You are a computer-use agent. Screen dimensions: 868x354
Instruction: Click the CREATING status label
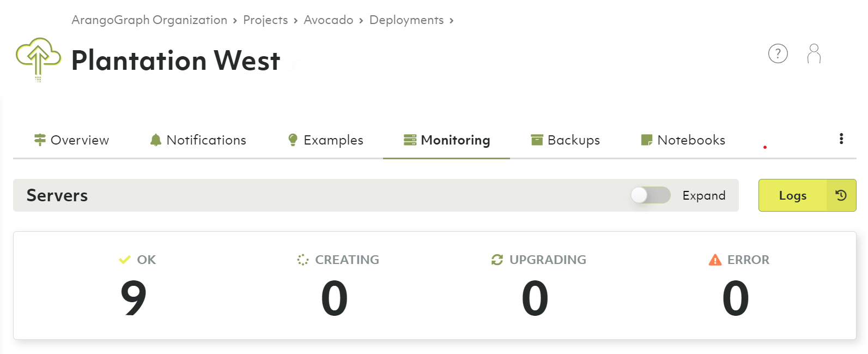[x=347, y=260]
